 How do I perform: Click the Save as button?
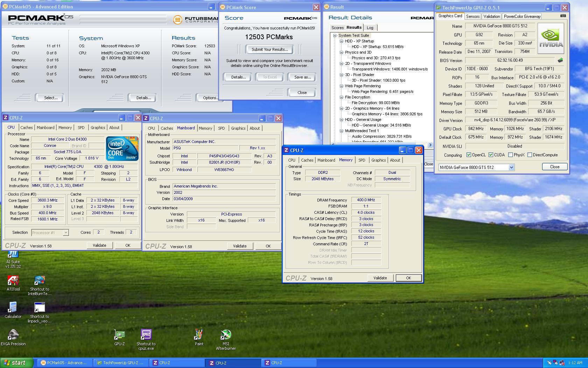point(302,77)
